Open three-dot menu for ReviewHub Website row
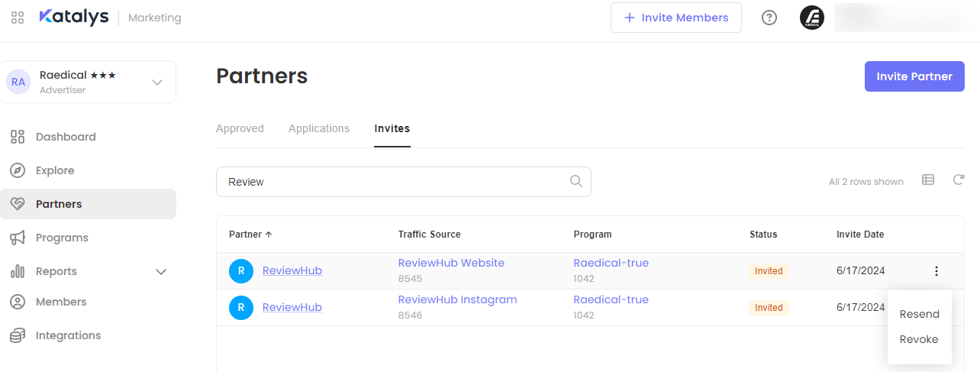 point(936,271)
